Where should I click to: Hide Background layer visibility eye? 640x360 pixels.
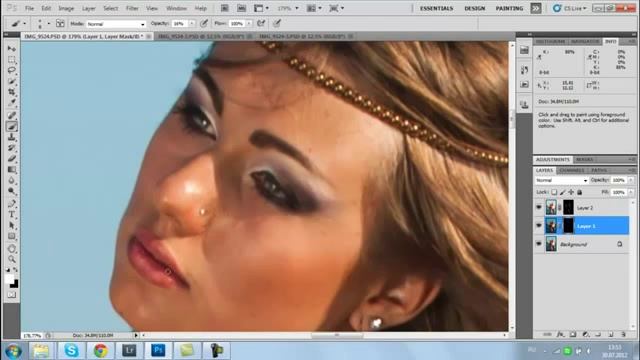click(x=539, y=244)
